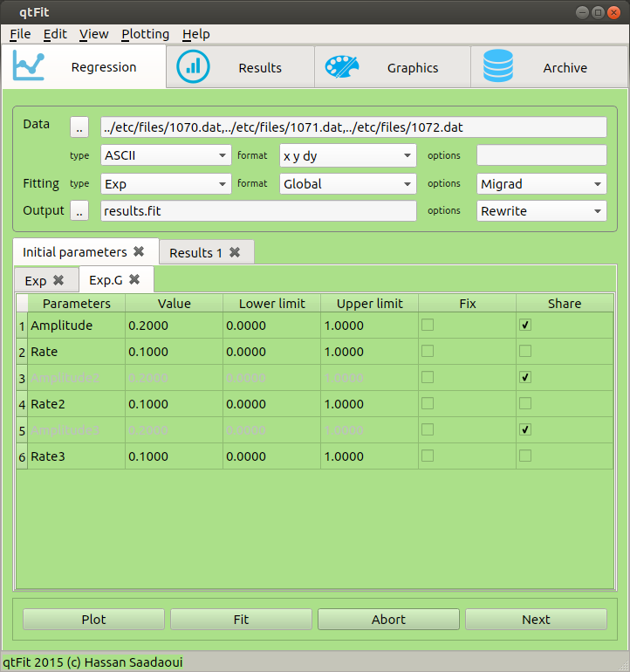Select the Amplitude value 0.2000 cell
Screen dimensions: 630x672
coord(174,326)
